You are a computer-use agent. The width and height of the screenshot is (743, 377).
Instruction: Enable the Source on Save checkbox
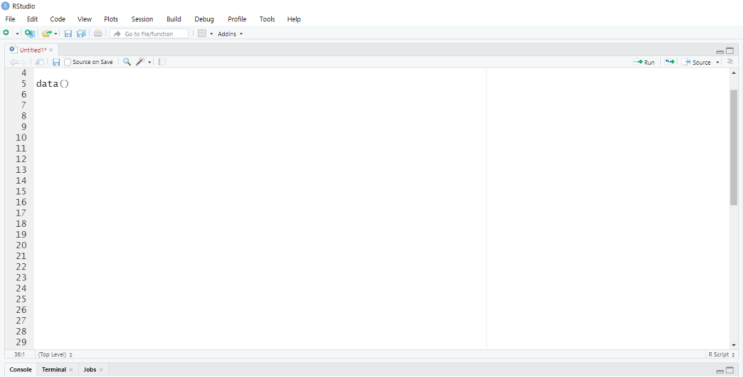click(x=68, y=62)
